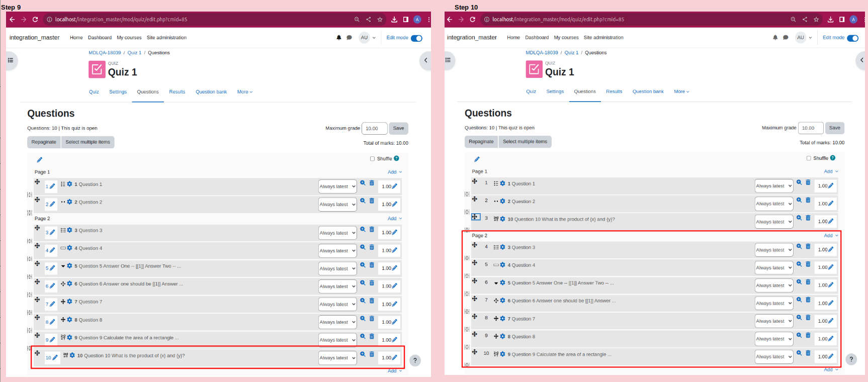The width and height of the screenshot is (868, 382).
Task: Open Shuffle help icon in Step 10
Action: 833,158
